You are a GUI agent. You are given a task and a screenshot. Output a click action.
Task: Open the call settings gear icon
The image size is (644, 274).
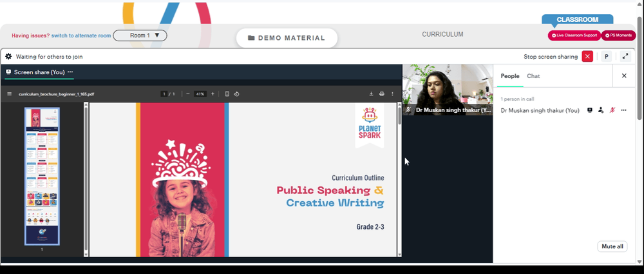(8, 56)
